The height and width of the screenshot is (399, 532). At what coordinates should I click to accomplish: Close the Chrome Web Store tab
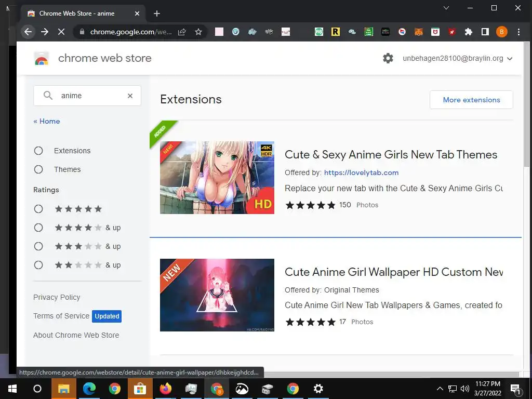137,14
